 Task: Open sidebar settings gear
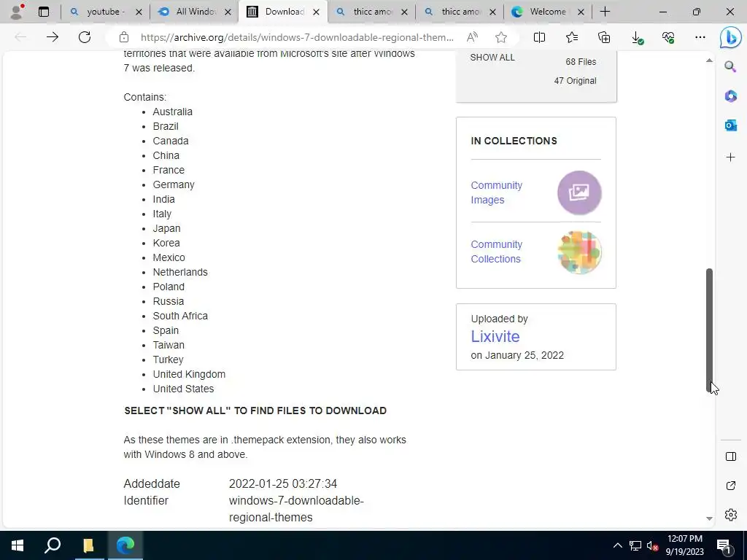point(730,515)
